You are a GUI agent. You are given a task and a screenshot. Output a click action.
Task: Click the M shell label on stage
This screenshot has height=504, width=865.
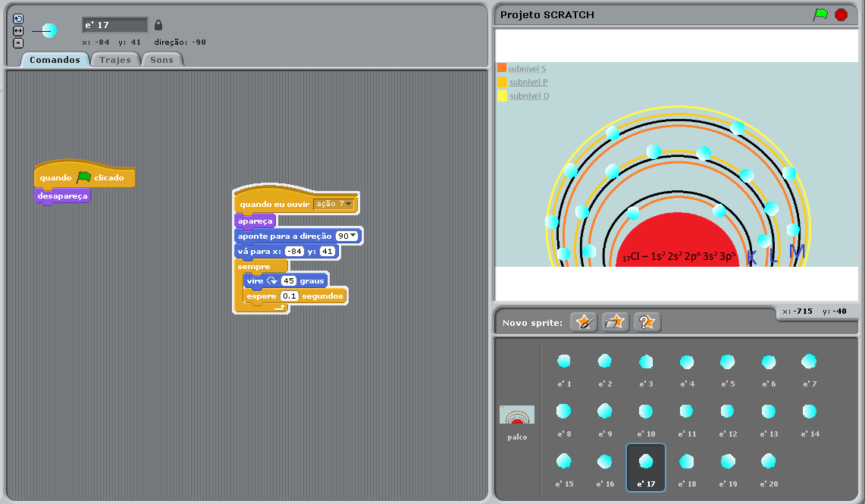click(797, 252)
